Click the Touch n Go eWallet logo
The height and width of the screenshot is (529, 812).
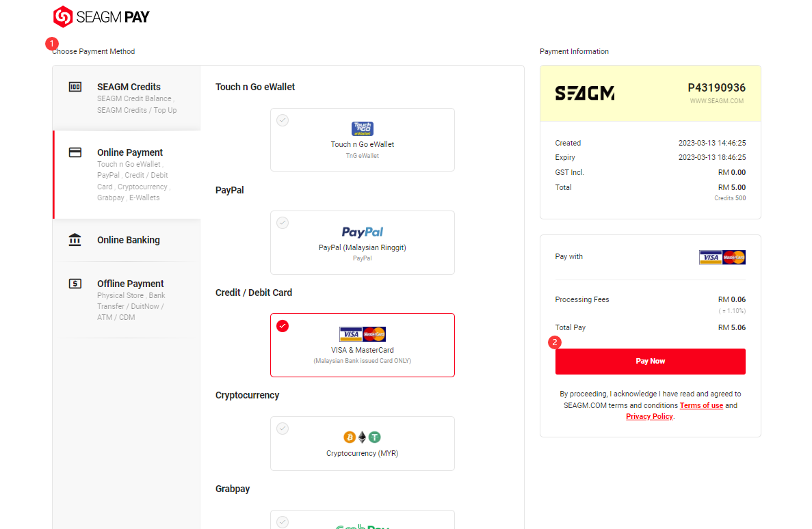pos(363,128)
